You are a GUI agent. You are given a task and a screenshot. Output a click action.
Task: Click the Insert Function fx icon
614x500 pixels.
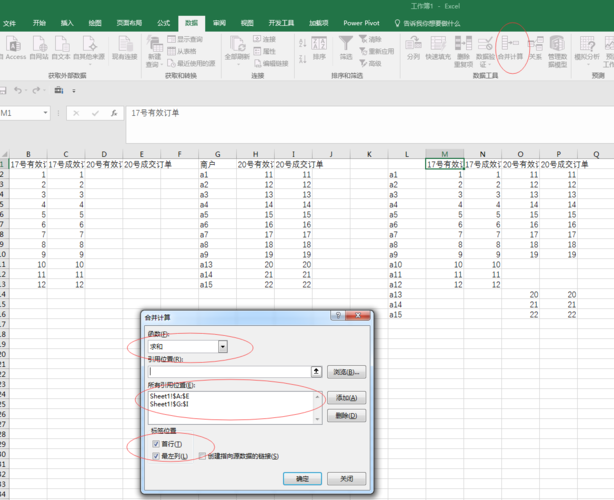point(114,113)
